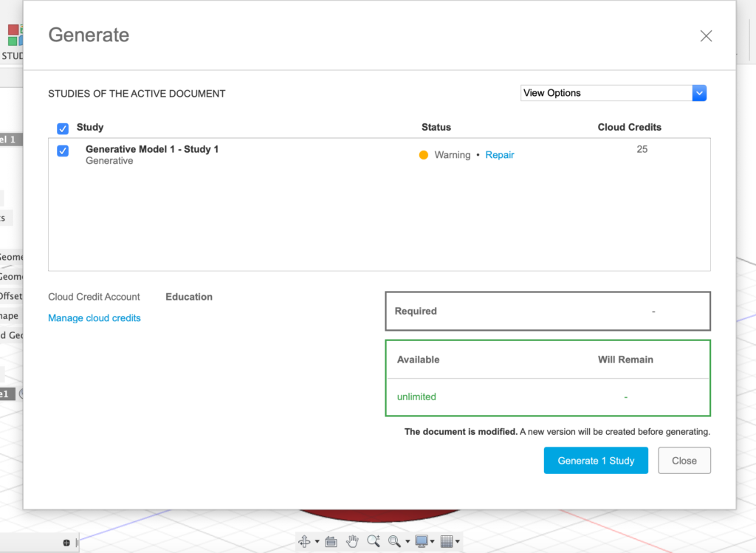Image resolution: width=756 pixels, height=553 pixels.
Task: Click the Repair link
Action: [500, 155]
